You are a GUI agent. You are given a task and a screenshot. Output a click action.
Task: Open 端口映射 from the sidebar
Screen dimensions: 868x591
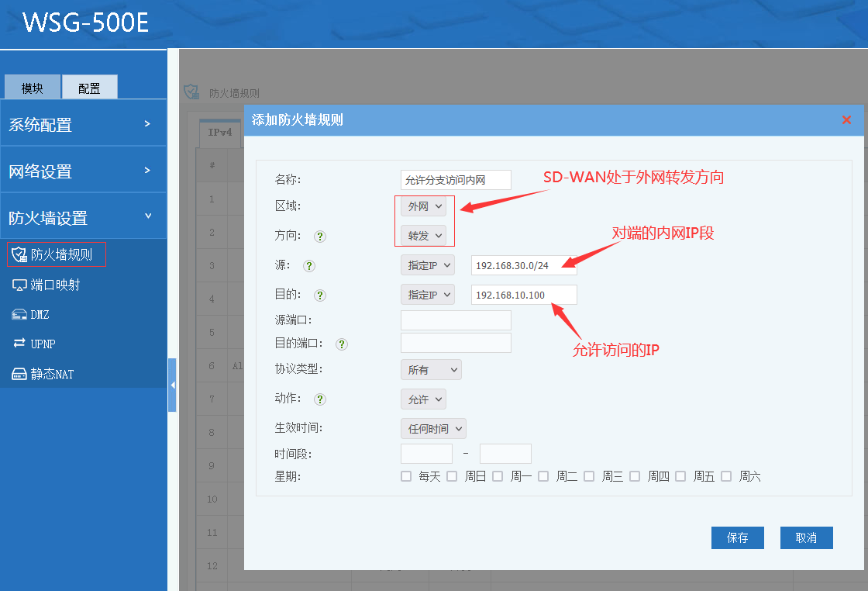[54, 285]
